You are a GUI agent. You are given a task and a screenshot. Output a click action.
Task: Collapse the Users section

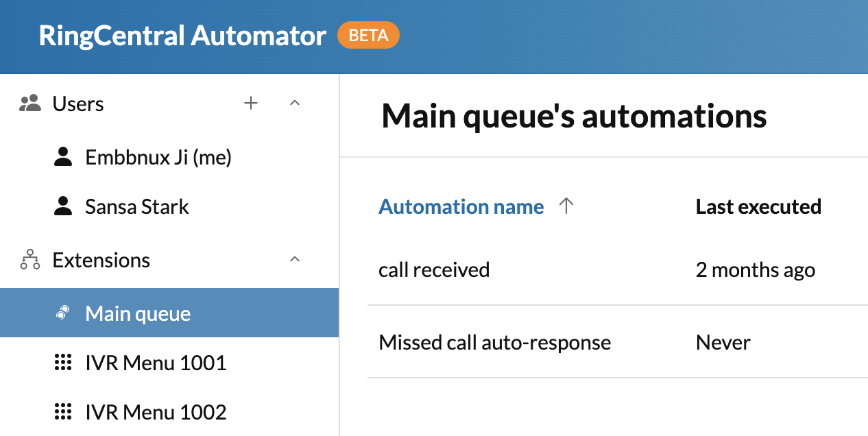coord(294,101)
